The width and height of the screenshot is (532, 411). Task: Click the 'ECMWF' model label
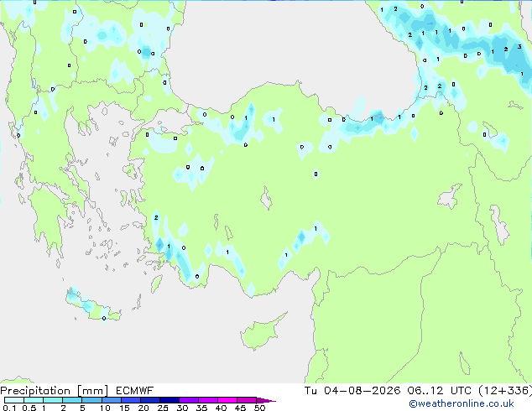135,391
